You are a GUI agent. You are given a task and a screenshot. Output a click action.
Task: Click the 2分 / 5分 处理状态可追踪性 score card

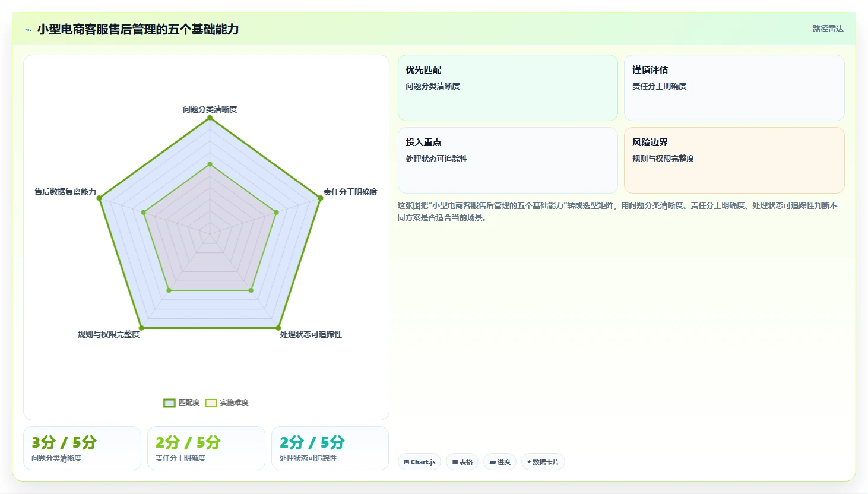pos(330,448)
